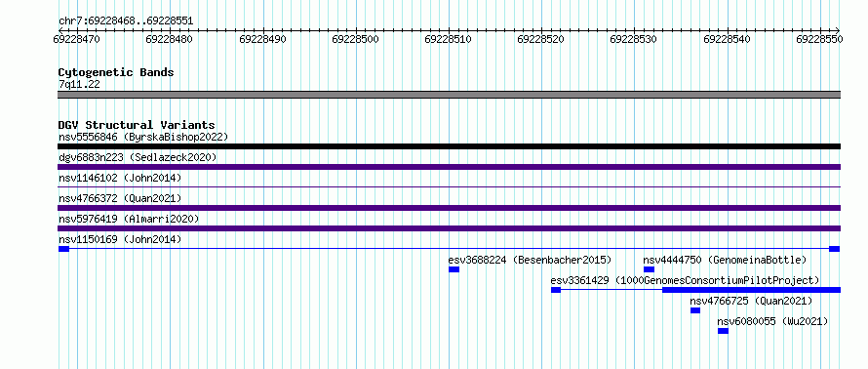
Task: Click the DGV Structural Variants track title
Action: (137, 125)
